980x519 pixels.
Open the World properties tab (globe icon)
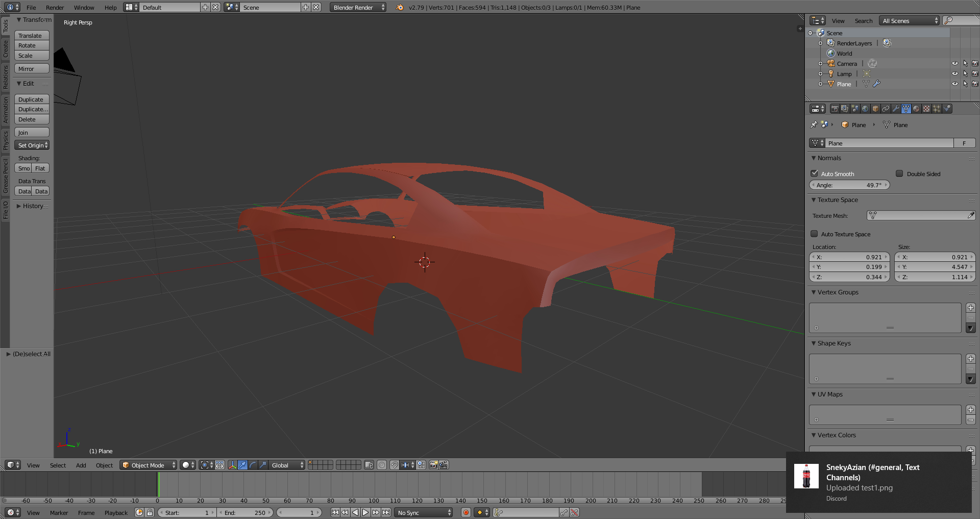pyautogui.click(x=865, y=109)
